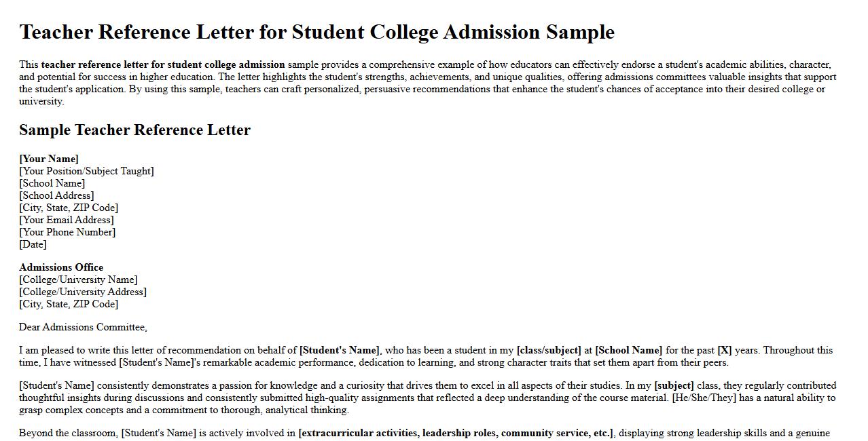Image resolution: width=868 pixels, height=441 pixels.
Task: Click the main page heading about Teacher Reference Letter
Action: (x=317, y=32)
